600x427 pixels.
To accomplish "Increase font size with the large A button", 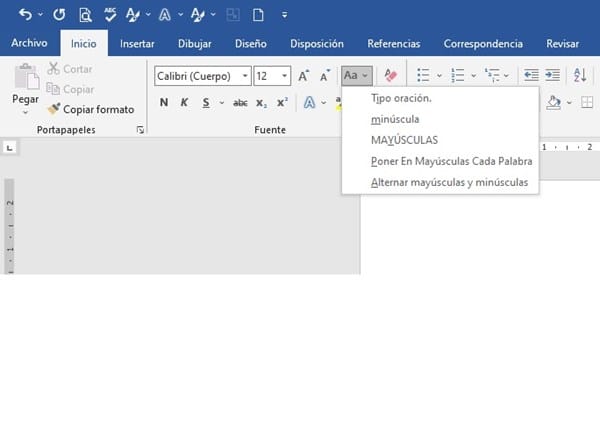I will click(x=304, y=76).
